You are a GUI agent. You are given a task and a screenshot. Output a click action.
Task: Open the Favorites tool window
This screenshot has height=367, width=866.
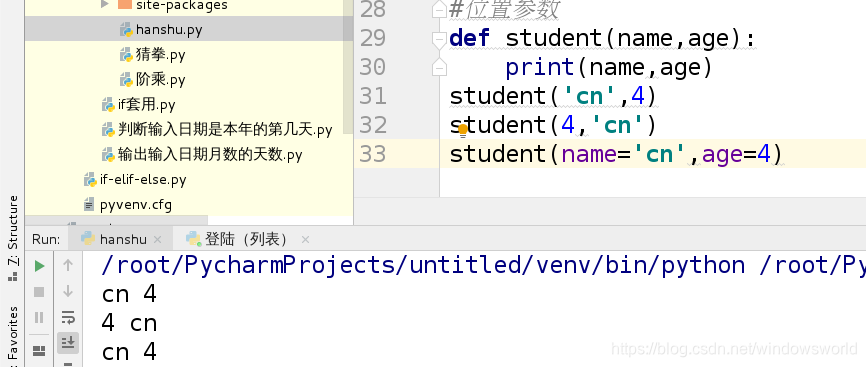[x=13, y=337]
